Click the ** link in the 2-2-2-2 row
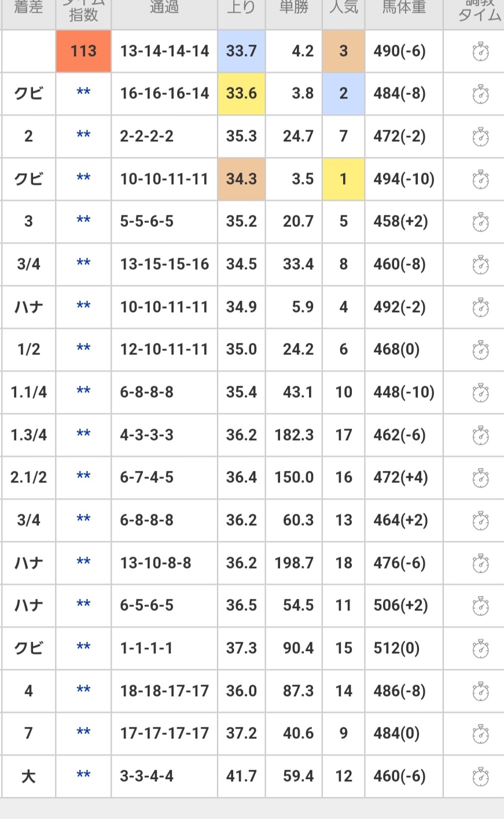504x819 pixels. pos(83,136)
